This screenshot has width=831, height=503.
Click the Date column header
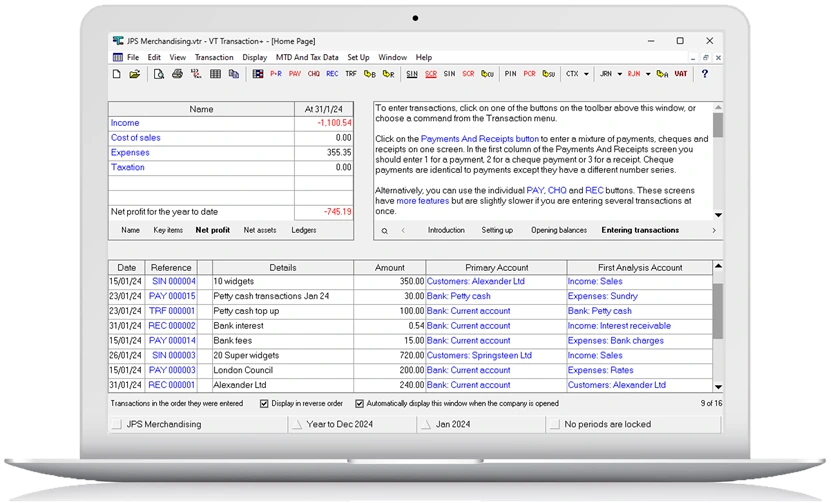127,268
